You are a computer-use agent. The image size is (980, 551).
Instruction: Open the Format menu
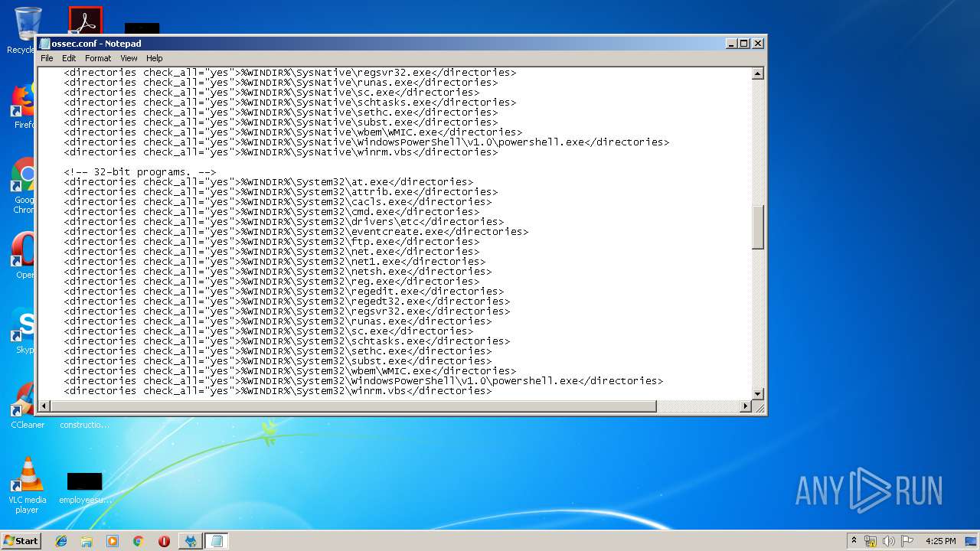(98, 58)
